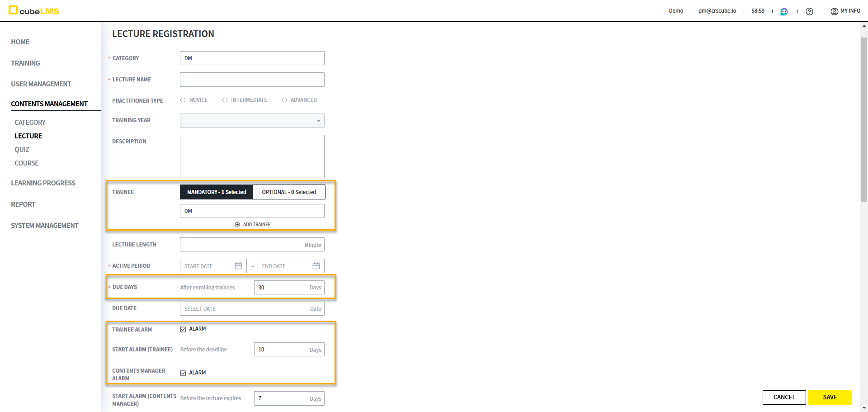
Task: Switch to Optional trainee tab
Action: point(288,192)
